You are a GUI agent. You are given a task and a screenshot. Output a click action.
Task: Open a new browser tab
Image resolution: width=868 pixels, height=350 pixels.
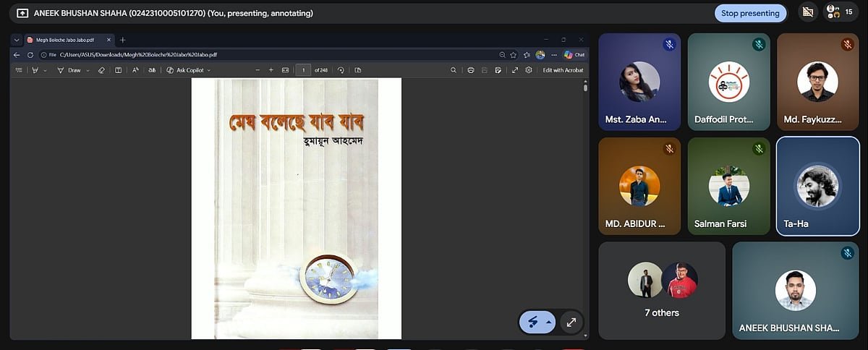pyautogui.click(x=122, y=40)
